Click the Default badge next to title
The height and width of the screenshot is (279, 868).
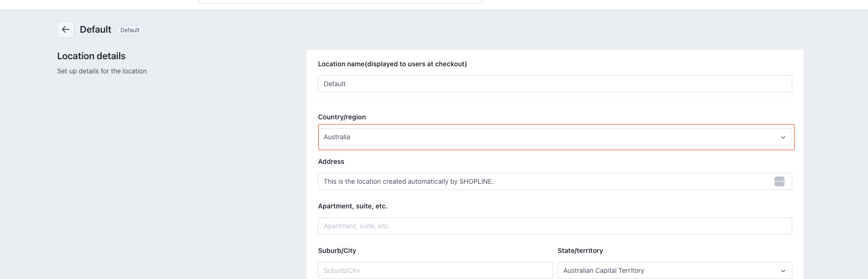coord(130,30)
